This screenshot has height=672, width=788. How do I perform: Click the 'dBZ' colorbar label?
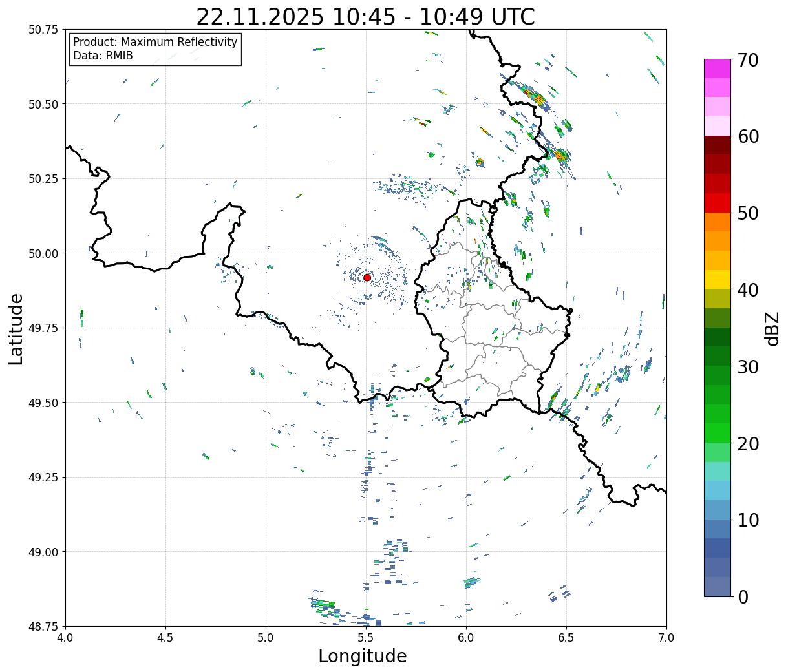pyautogui.click(x=772, y=328)
